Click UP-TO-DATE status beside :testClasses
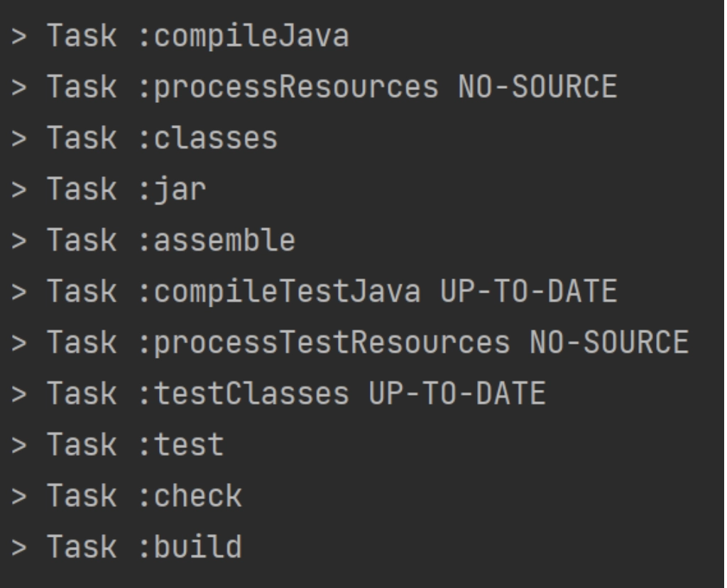Viewport: 727px width, 588px height. tap(457, 394)
